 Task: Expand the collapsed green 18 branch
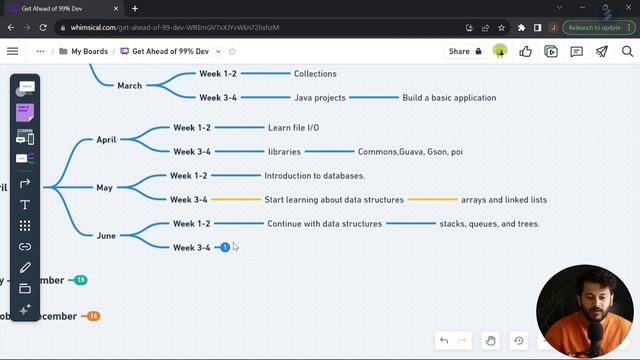pyautogui.click(x=80, y=280)
